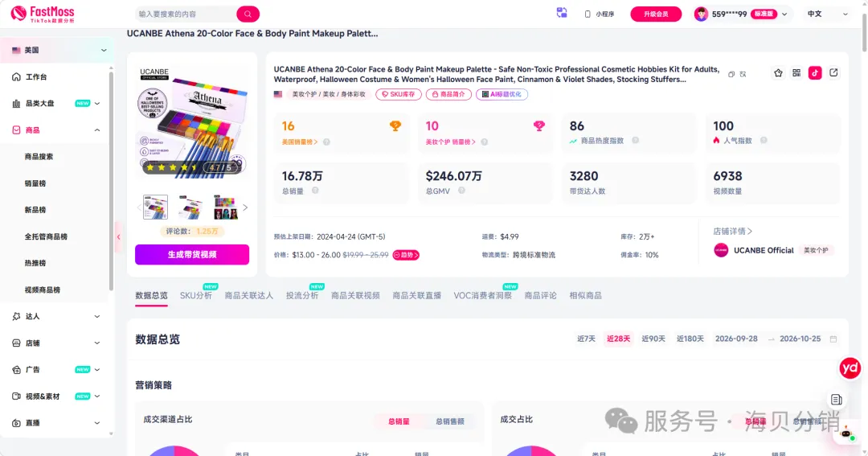868x456 pixels.
Task: Click the 生成带货视频 button
Action: 192,255
